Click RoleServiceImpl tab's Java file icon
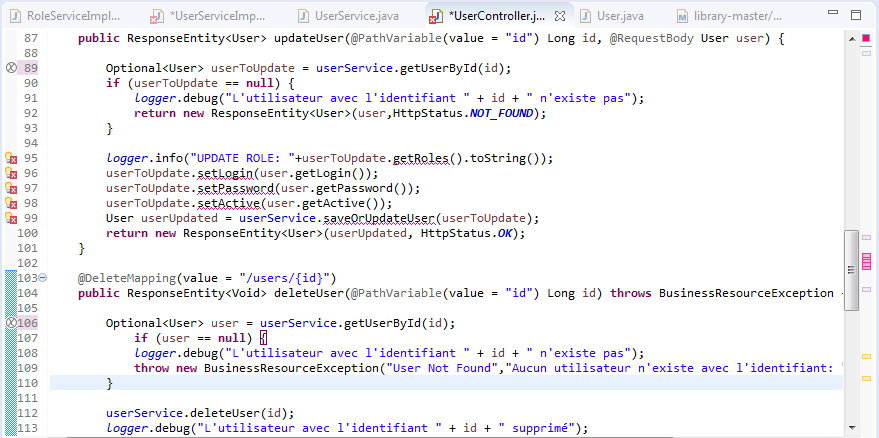The height and width of the screenshot is (438, 879). coord(16,16)
